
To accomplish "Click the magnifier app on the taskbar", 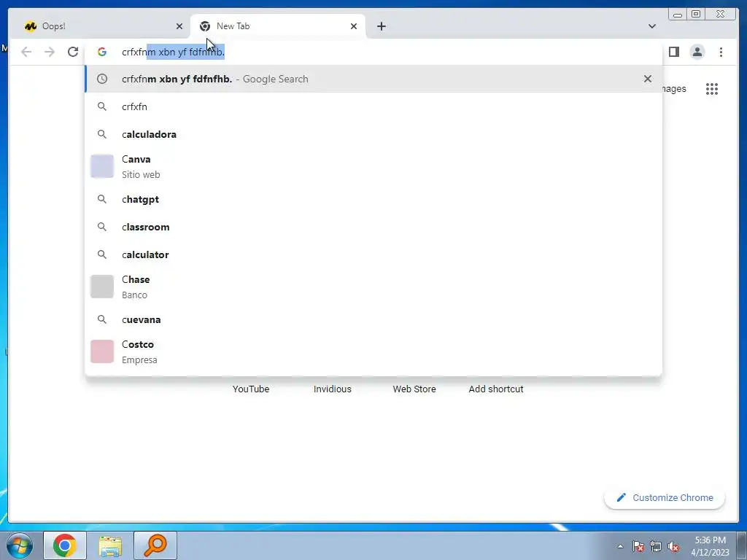I will tap(155, 545).
